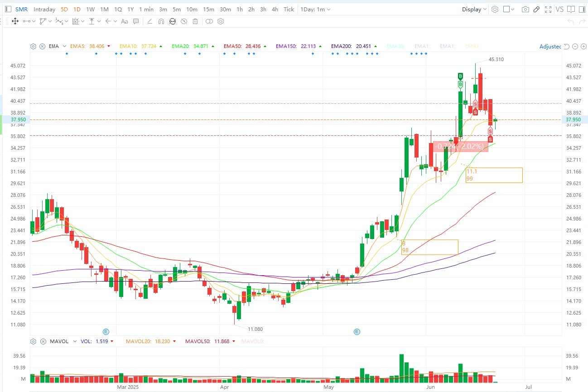This screenshot has height=392, width=588.
Task: Select the 15m interval
Action: (208, 9)
